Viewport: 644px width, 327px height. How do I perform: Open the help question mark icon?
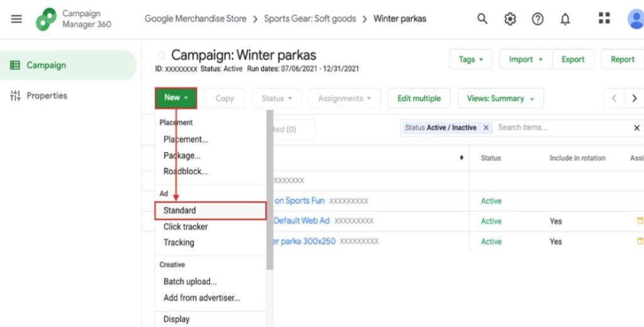tap(538, 18)
